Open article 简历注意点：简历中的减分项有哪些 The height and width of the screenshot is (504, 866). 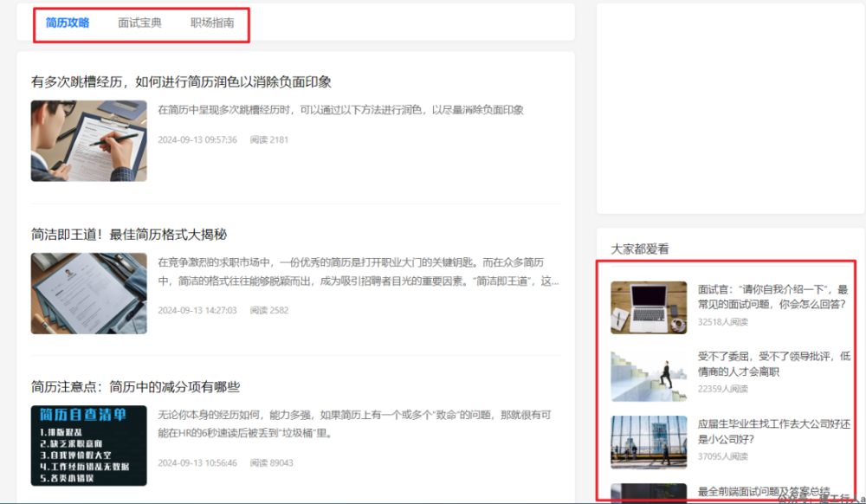click(x=135, y=387)
